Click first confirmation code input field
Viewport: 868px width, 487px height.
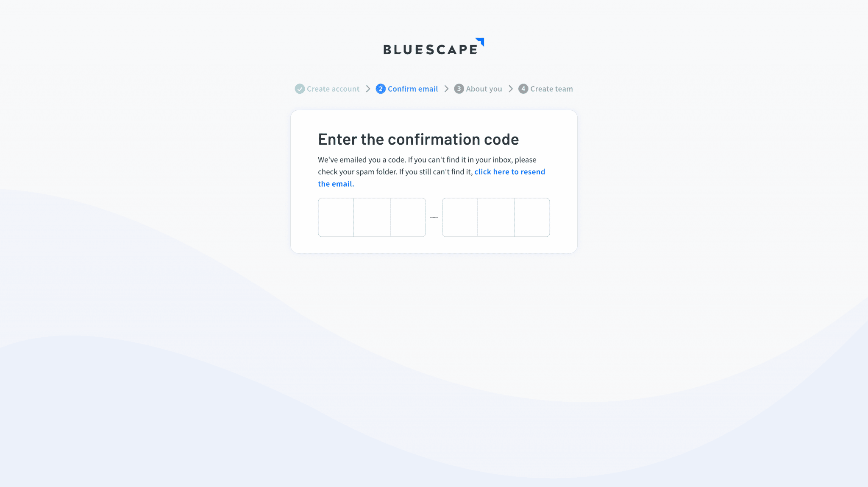(336, 217)
